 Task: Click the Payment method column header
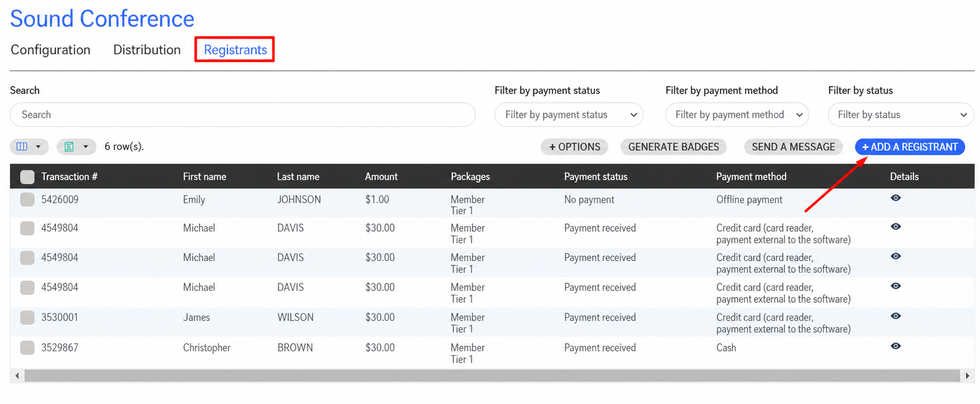751,177
